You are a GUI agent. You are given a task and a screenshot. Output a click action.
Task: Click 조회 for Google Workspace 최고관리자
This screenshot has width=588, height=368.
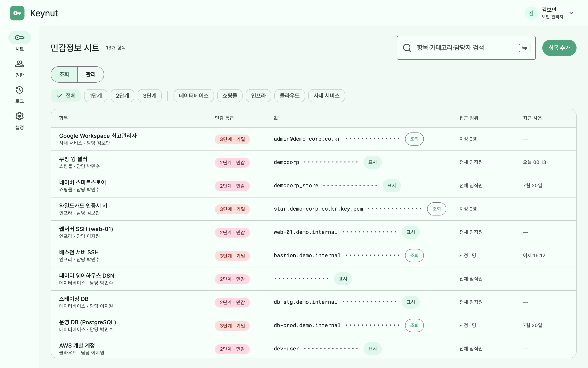(414, 139)
